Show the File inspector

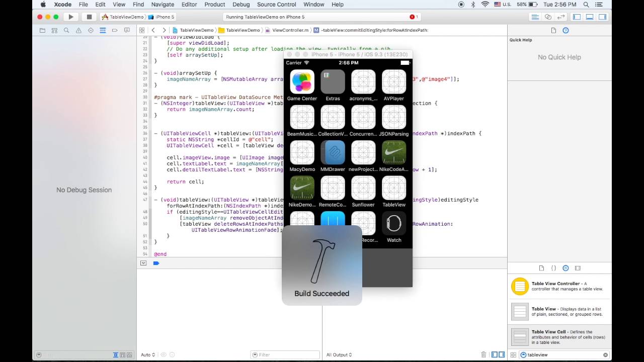(553, 30)
